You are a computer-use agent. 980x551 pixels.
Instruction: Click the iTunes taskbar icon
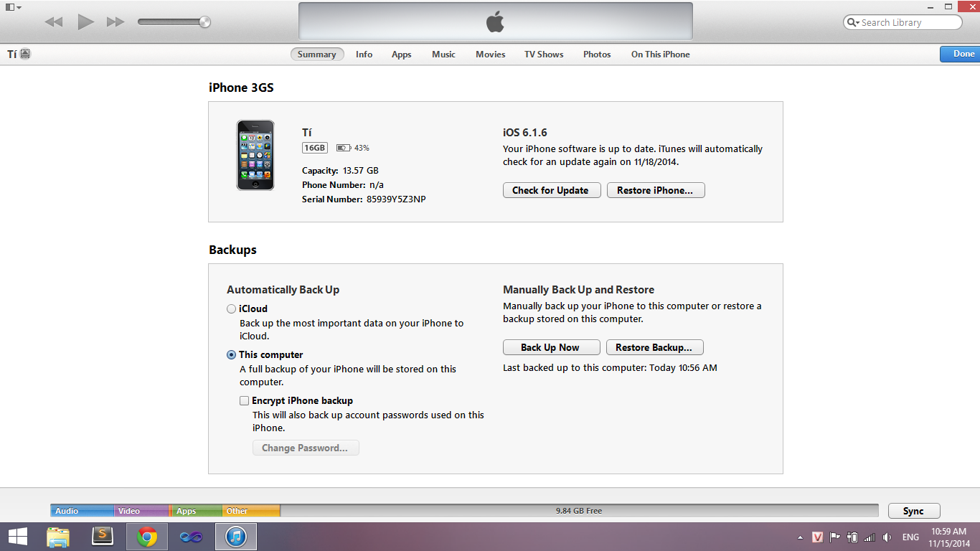click(x=236, y=537)
